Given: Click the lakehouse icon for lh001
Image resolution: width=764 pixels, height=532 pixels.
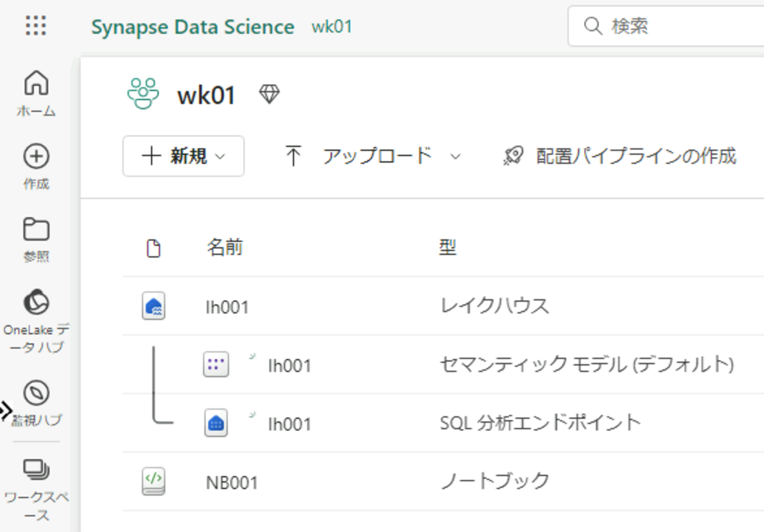Looking at the screenshot, I should point(153,306).
